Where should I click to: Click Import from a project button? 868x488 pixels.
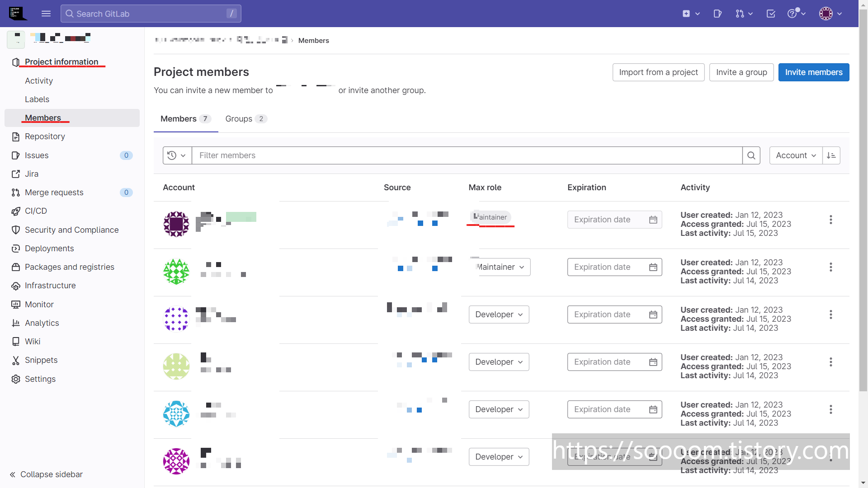(658, 72)
